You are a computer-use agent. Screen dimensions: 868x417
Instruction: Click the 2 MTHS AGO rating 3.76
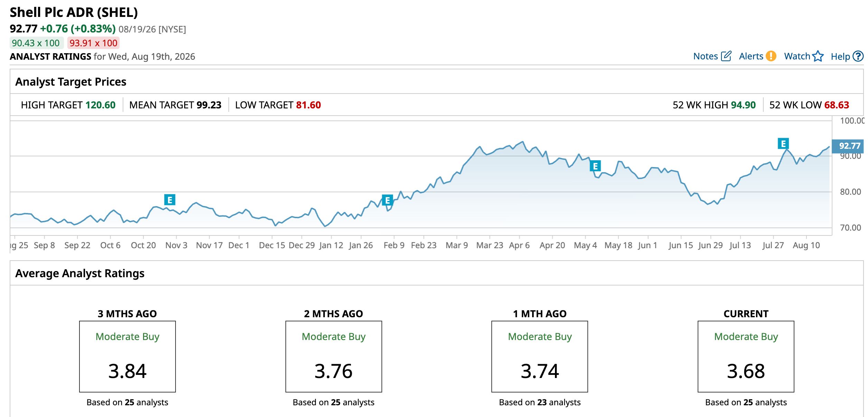(333, 371)
